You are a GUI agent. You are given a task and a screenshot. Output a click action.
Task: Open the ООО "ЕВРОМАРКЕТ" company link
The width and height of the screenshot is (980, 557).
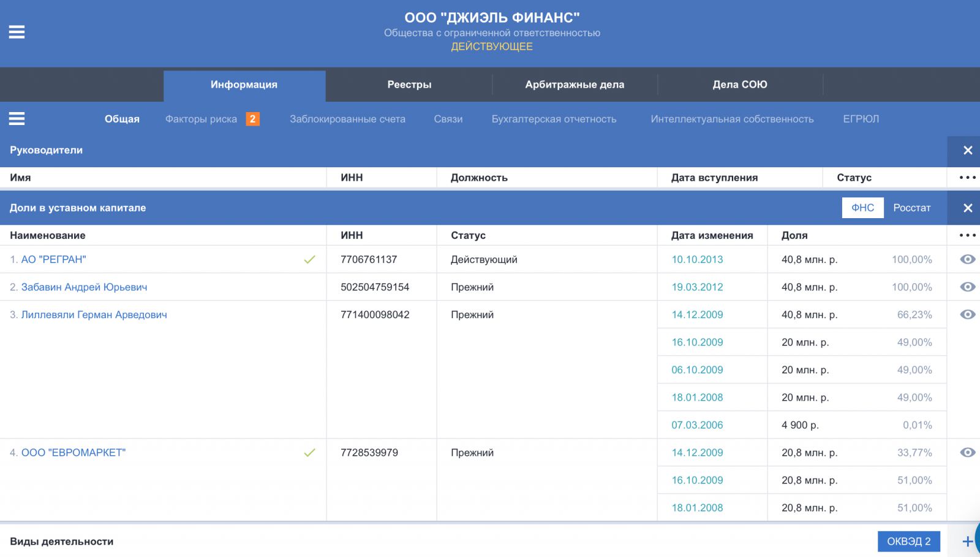click(x=73, y=452)
